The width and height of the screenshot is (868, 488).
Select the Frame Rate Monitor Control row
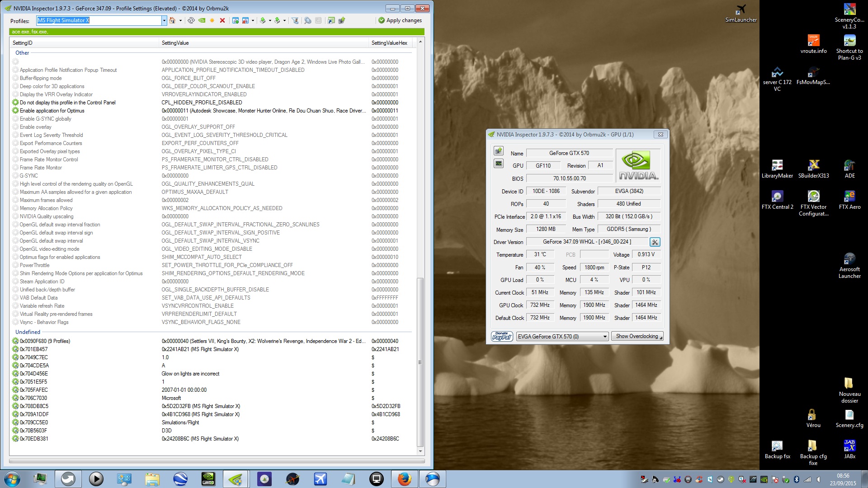tap(212, 160)
